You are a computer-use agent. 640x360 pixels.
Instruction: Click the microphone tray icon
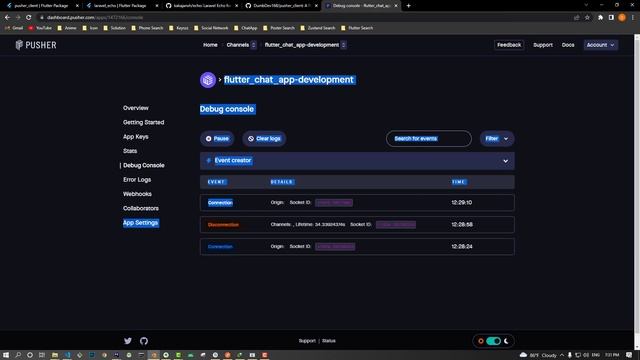570,355
